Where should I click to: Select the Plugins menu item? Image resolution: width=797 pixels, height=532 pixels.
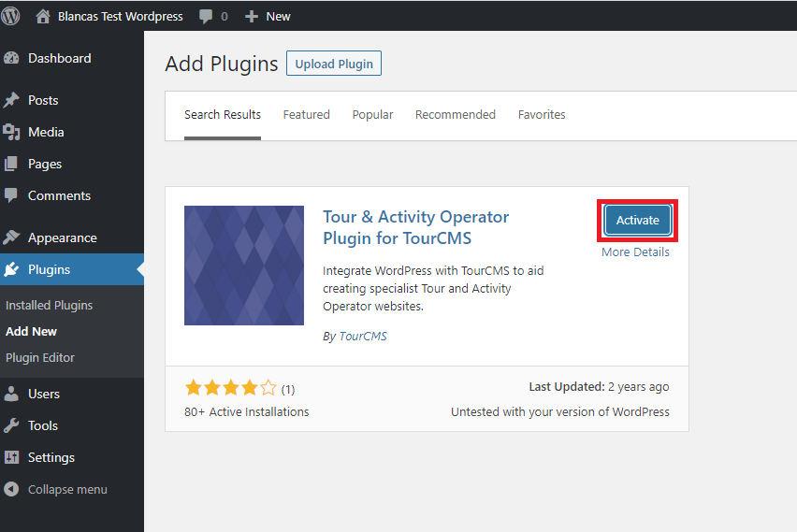pos(50,270)
